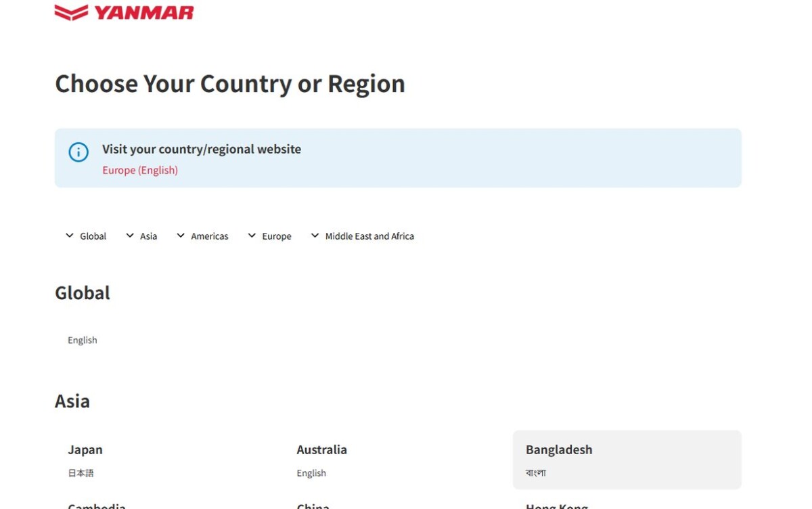The height and width of the screenshot is (509, 812).
Task: Select the Japan country name
Action: click(x=85, y=449)
